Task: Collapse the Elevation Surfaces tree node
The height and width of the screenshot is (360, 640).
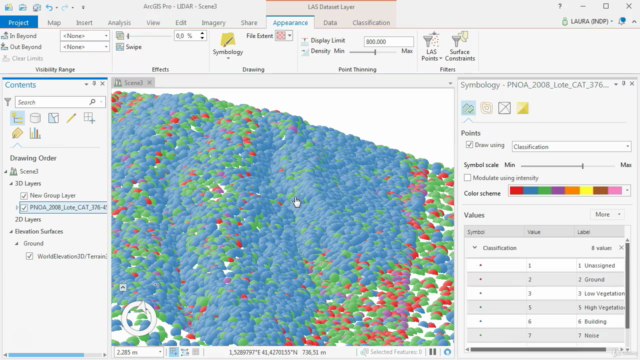Action: tap(11, 231)
